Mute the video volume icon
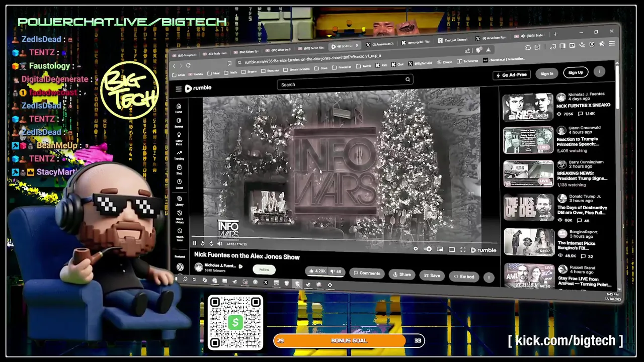Image resolution: width=644 pixels, height=362 pixels. 219,244
